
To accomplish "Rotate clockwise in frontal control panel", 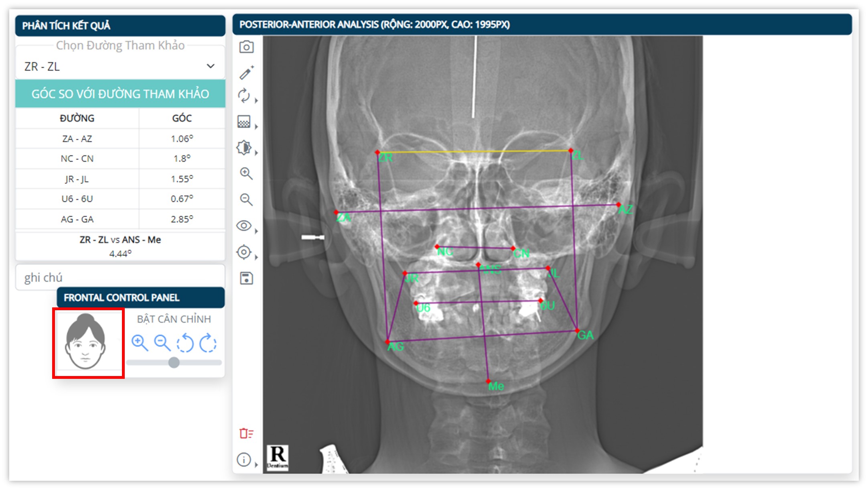I will click(x=208, y=343).
